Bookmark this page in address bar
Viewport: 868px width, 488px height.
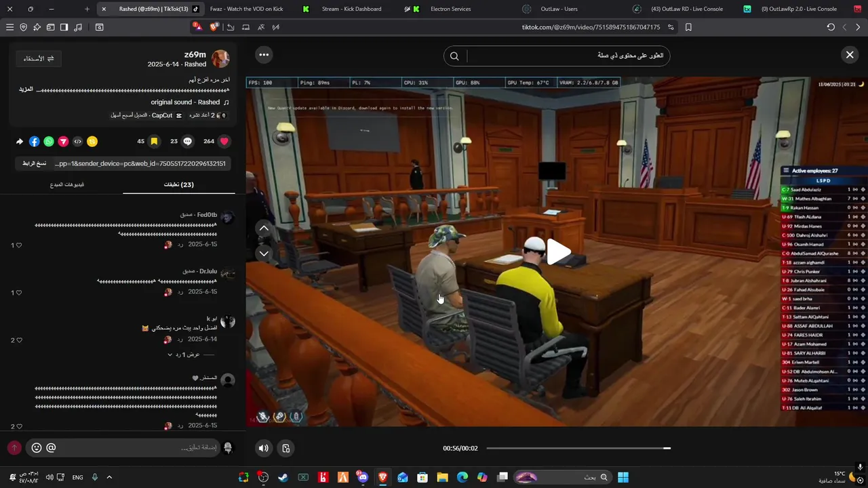pos(688,27)
